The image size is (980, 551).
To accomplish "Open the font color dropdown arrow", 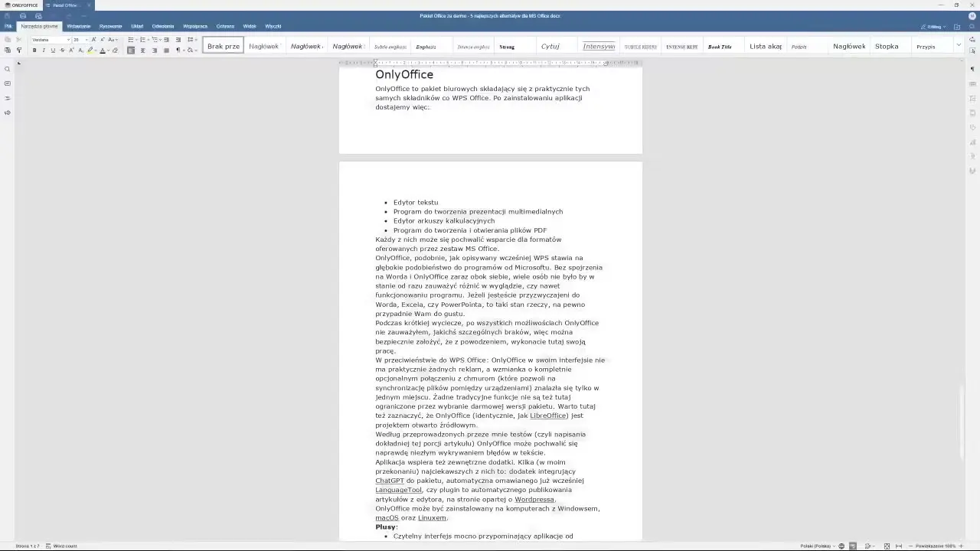I will tap(107, 51).
